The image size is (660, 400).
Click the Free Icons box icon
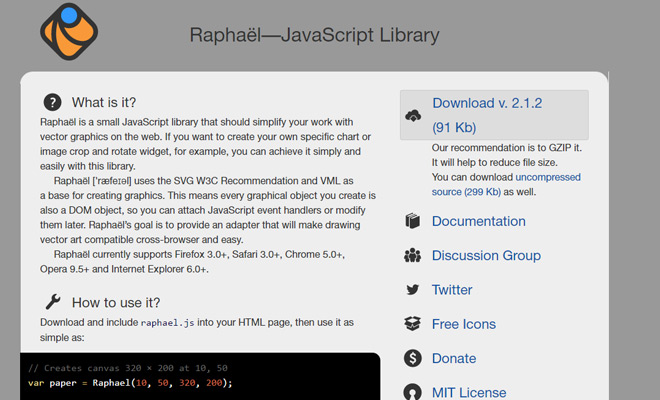click(412, 324)
